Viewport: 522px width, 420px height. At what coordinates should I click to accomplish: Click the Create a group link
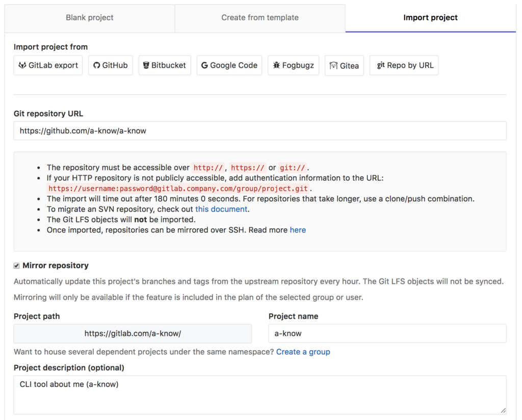(303, 352)
